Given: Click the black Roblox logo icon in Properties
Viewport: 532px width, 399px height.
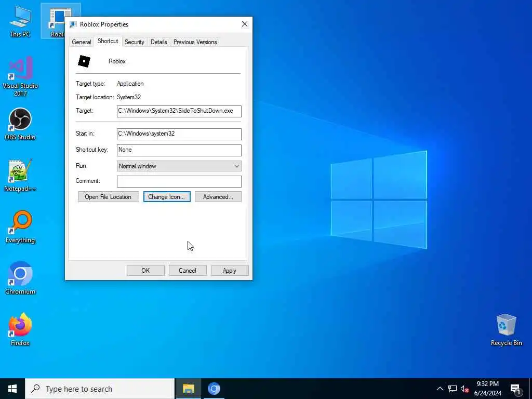Looking at the screenshot, I should click(84, 61).
